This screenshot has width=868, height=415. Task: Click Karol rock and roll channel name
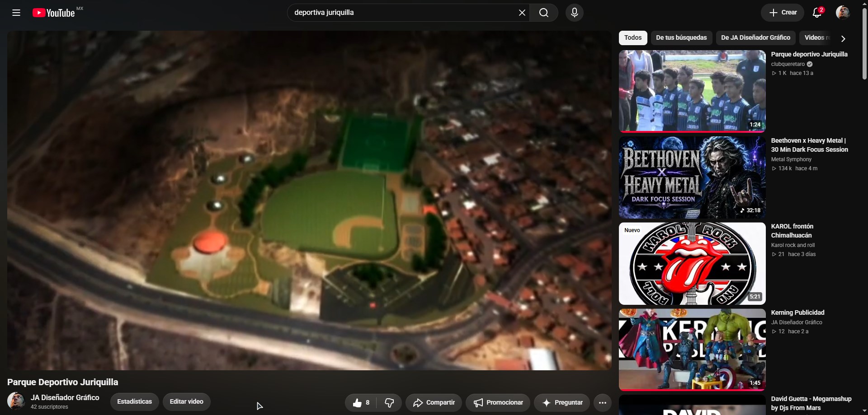coord(793,245)
